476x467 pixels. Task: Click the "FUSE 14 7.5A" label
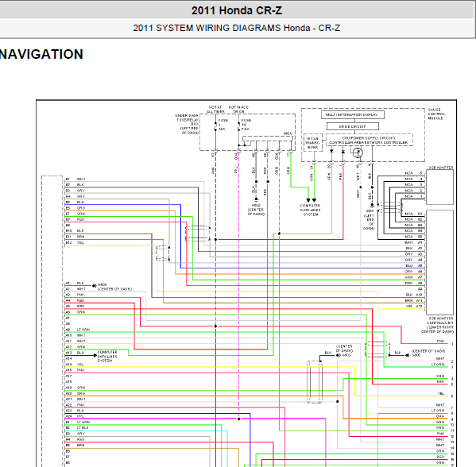click(x=246, y=125)
